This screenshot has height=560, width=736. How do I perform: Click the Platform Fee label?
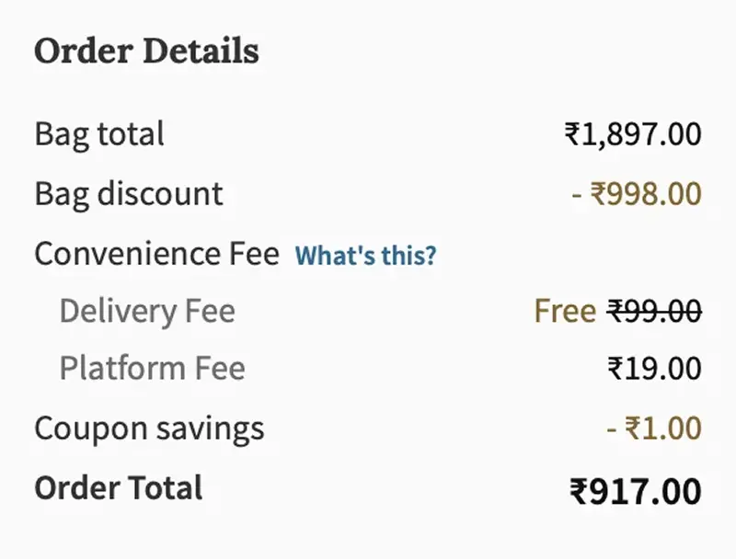(x=151, y=369)
